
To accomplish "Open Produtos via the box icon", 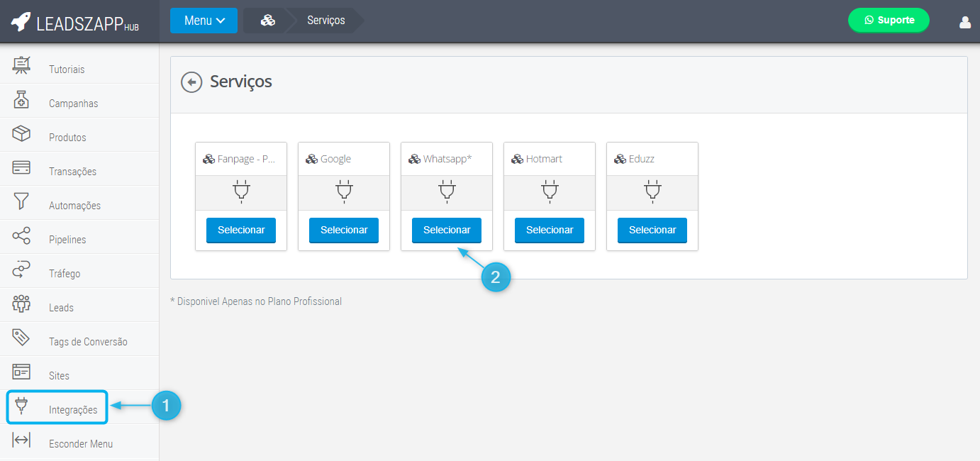I will click(x=21, y=134).
